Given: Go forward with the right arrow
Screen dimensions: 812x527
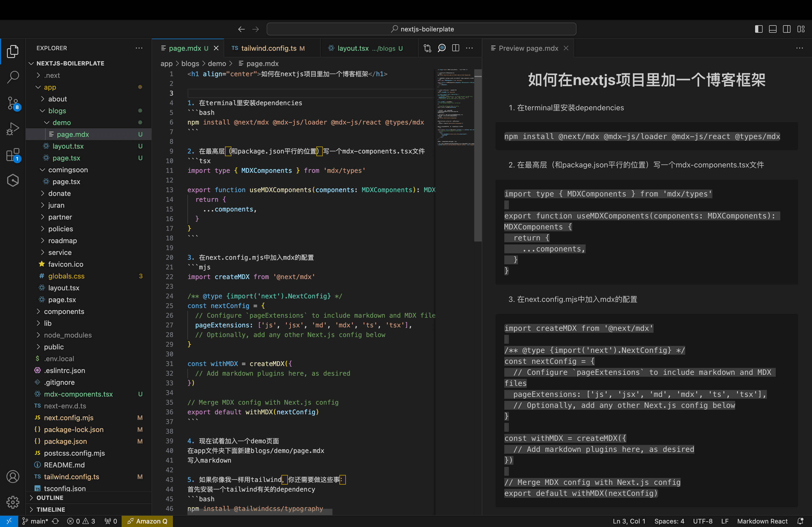Looking at the screenshot, I should click(256, 29).
